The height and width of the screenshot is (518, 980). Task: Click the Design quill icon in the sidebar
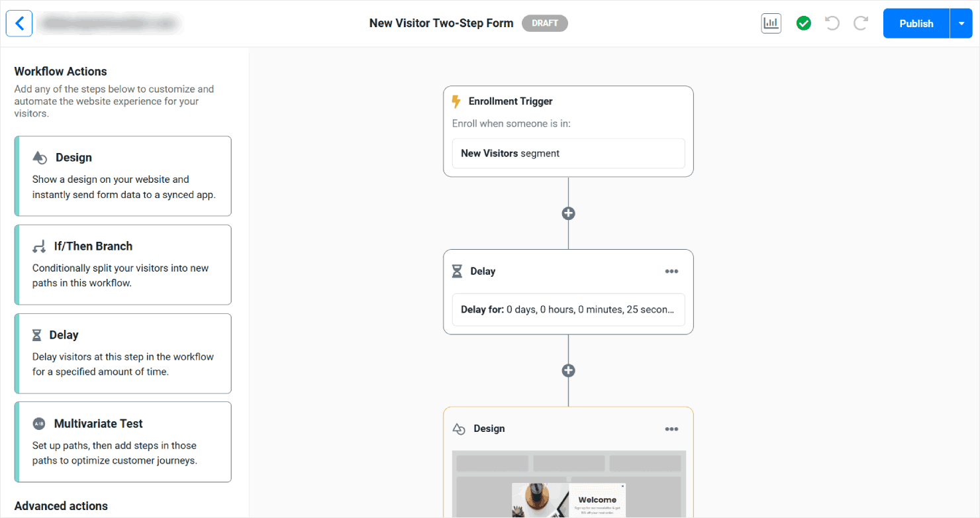[40, 157]
